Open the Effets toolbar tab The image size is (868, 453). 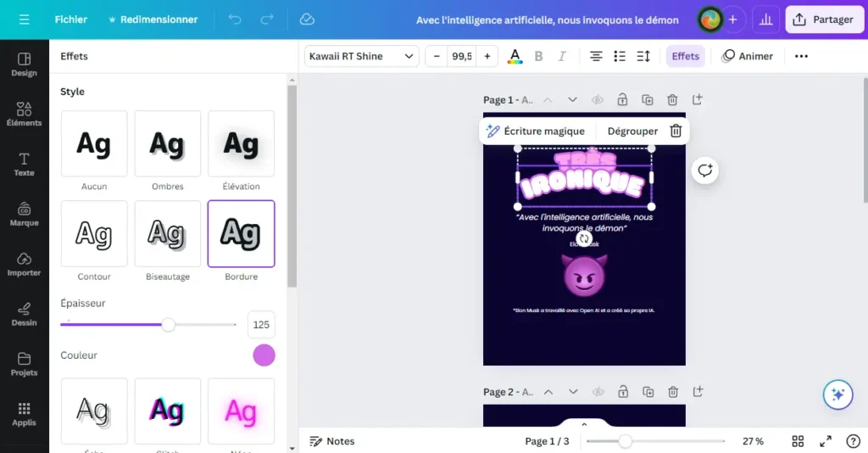coord(685,56)
